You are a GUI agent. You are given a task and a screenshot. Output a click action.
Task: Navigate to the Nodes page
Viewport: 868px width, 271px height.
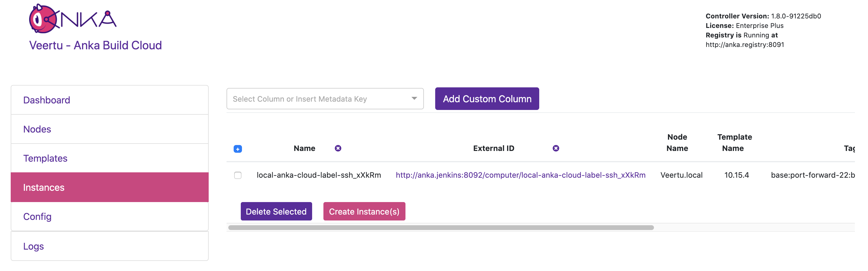pos(37,129)
